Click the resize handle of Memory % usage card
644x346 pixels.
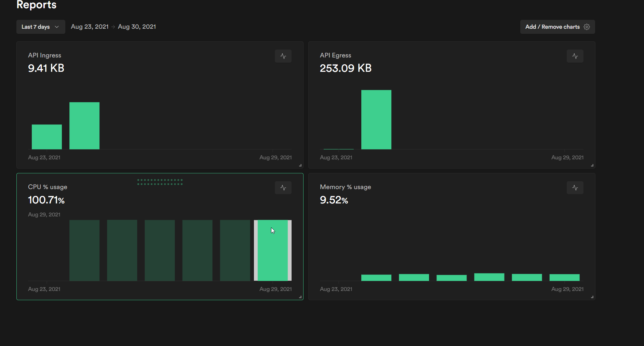(x=592, y=297)
